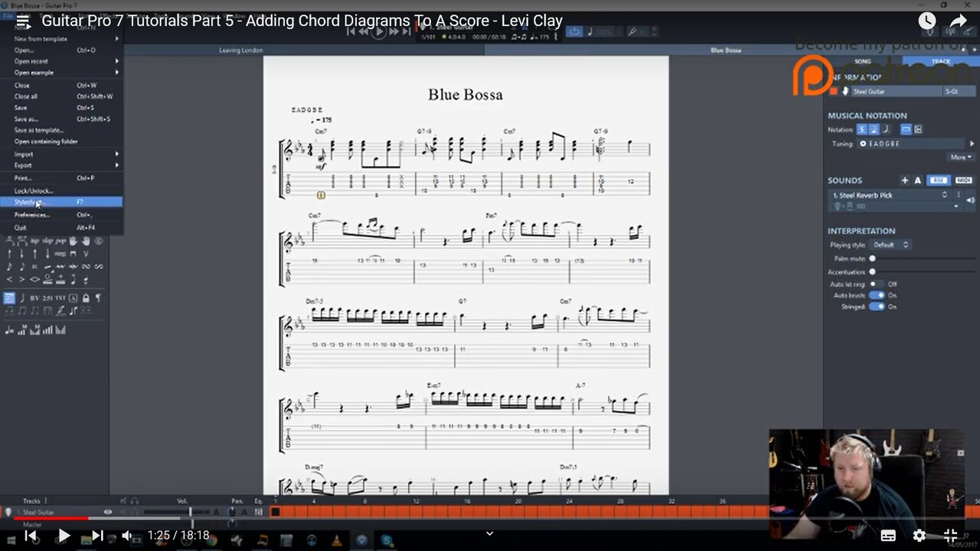This screenshot has height=551, width=980.
Task: Select single staff layout icon
Action: pos(906,129)
